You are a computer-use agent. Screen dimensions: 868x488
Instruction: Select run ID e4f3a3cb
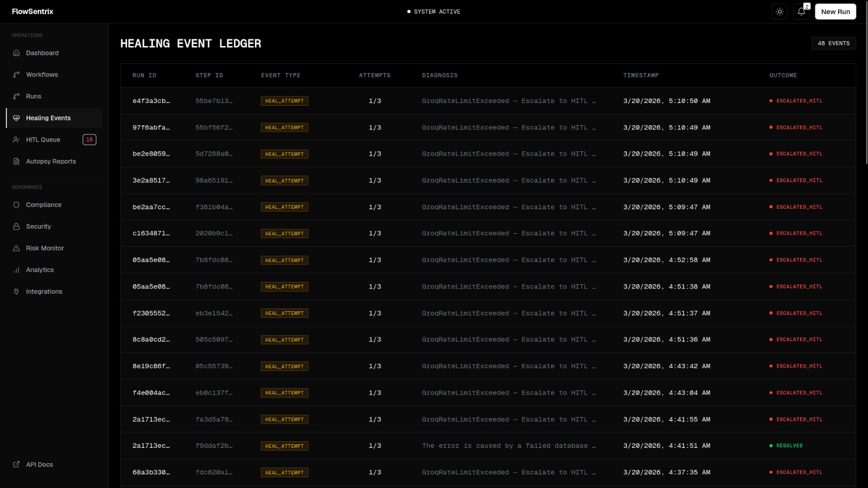point(151,101)
